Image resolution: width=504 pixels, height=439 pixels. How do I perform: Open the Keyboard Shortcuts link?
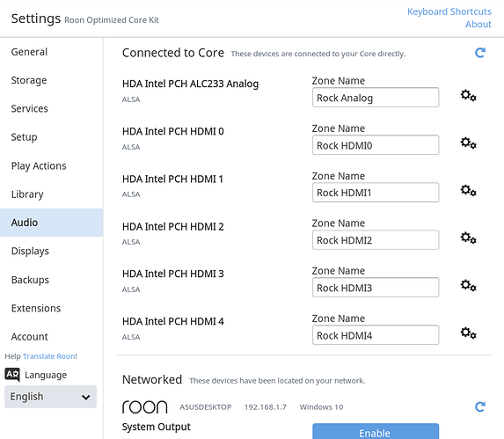coord(449,11)
